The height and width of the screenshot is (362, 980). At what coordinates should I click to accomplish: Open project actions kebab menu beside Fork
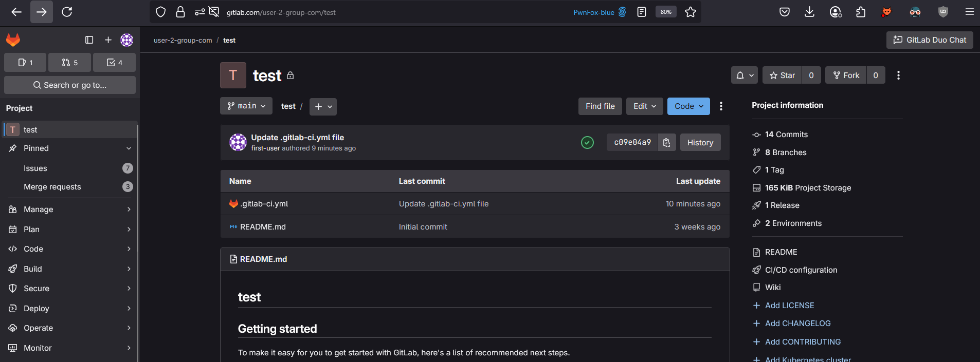tap(898, 75)
